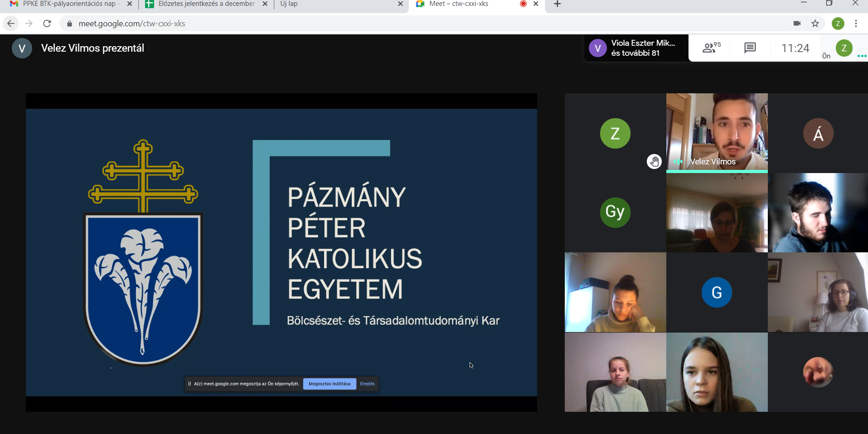Switch to the Új lap tab
Image resolution: width=868 pixels, height=434 pixels.
[340, 4]
